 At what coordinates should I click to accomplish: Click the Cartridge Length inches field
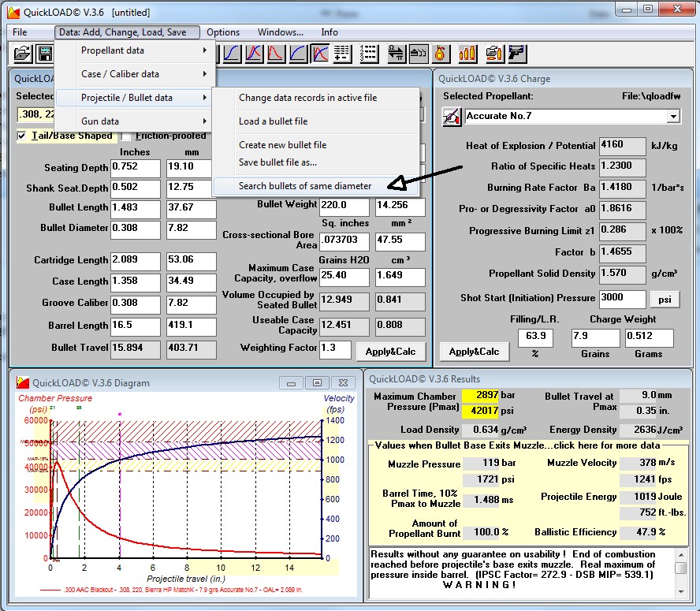pos(136,261)
